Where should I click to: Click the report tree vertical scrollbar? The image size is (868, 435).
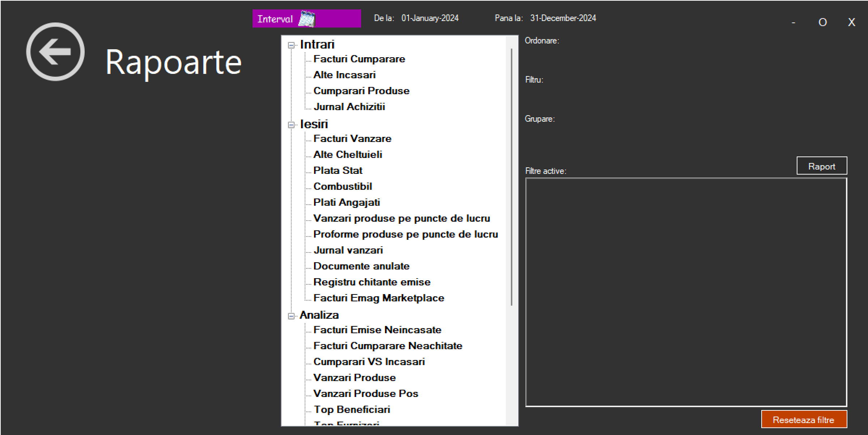[x=512, y=177]
